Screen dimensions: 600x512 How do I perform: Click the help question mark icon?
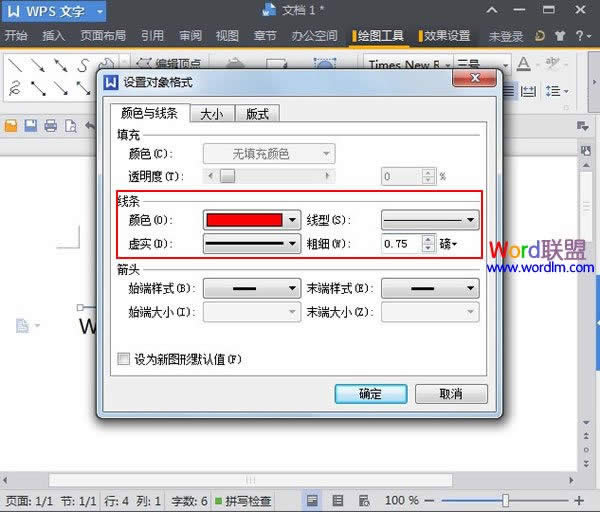coord(579,36)
